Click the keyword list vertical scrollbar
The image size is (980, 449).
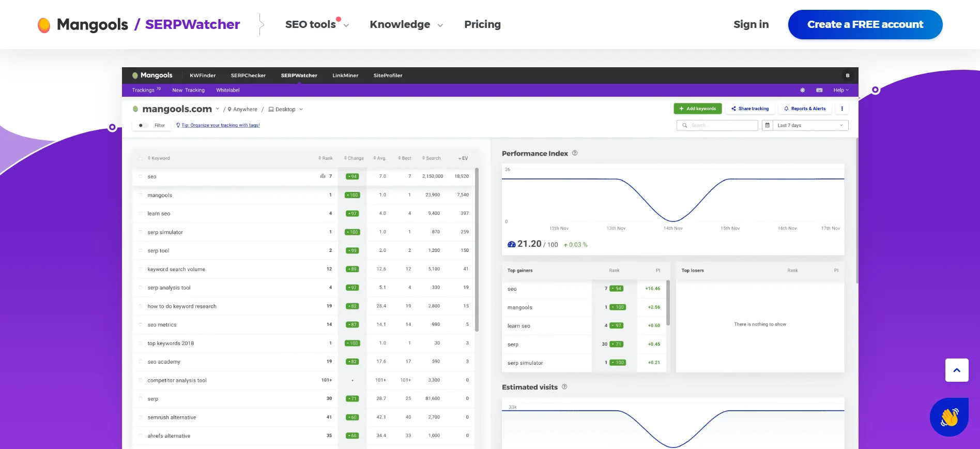pos(477,249)
